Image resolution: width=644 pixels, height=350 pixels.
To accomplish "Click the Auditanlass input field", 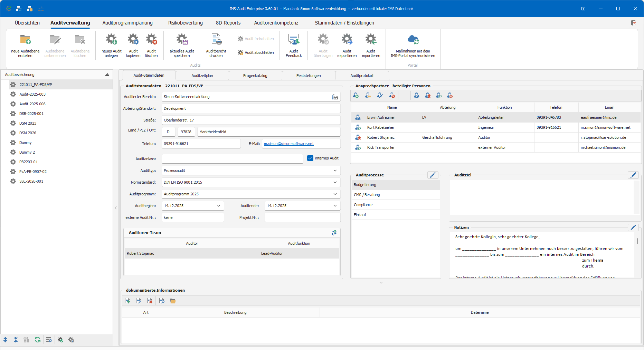I will pyautogui.click(x=232, y=159).
